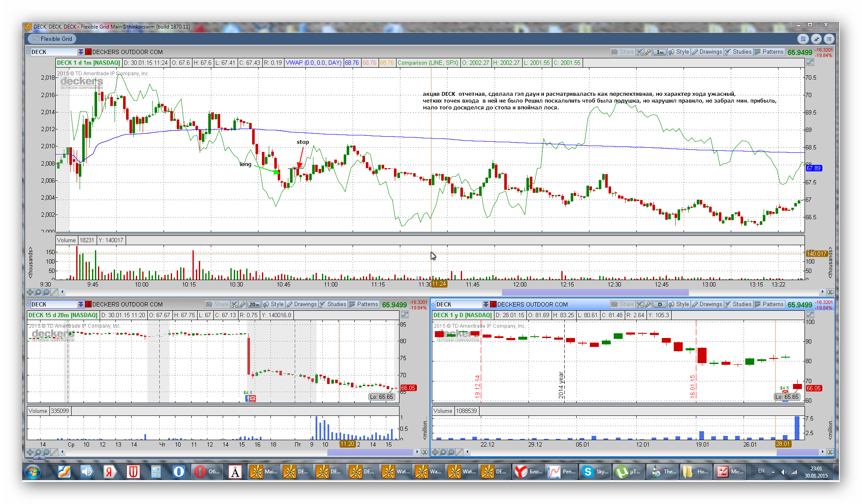
Task: Open Patterns menu in top chart
Action: 769,52
